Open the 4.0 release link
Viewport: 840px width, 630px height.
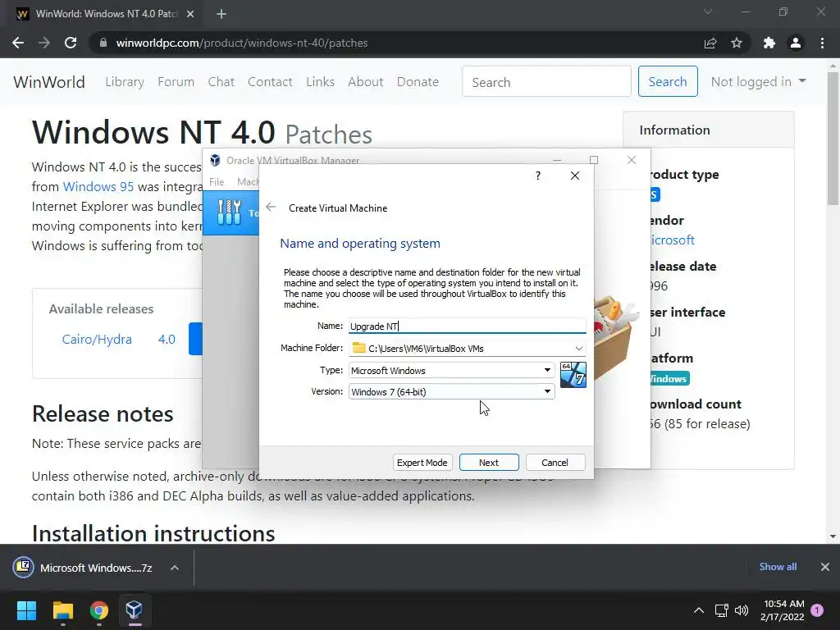(167, 339)
